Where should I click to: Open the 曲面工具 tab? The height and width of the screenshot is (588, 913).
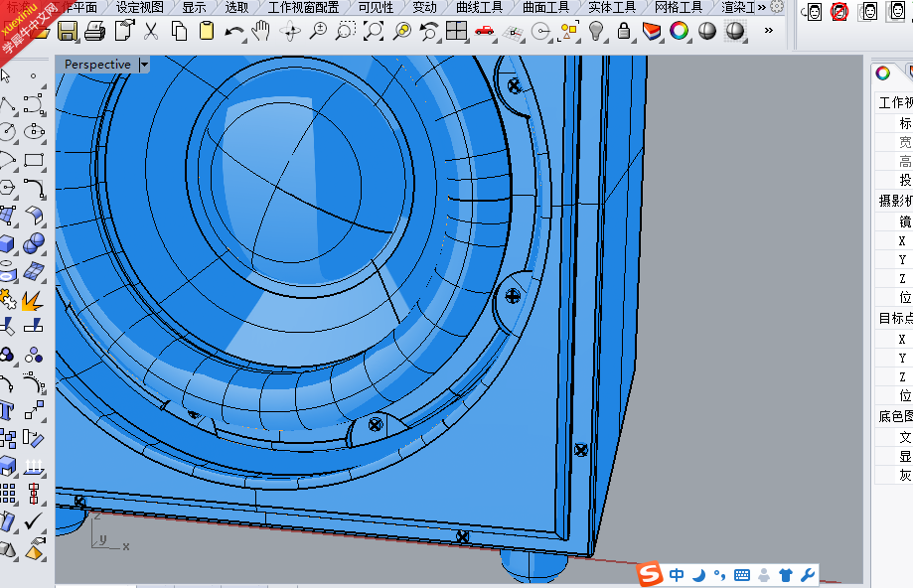[x=545, y=8]
